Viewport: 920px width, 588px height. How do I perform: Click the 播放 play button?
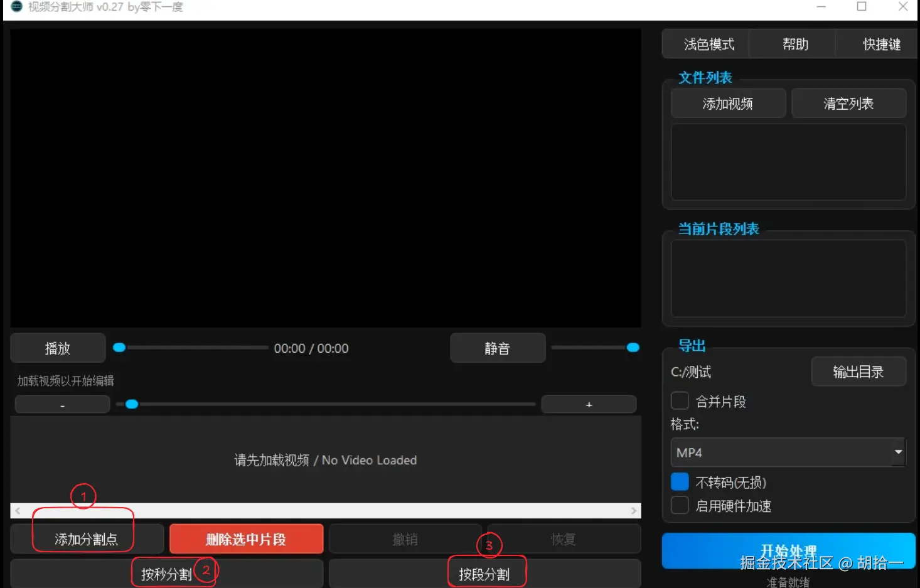(58, 348)
